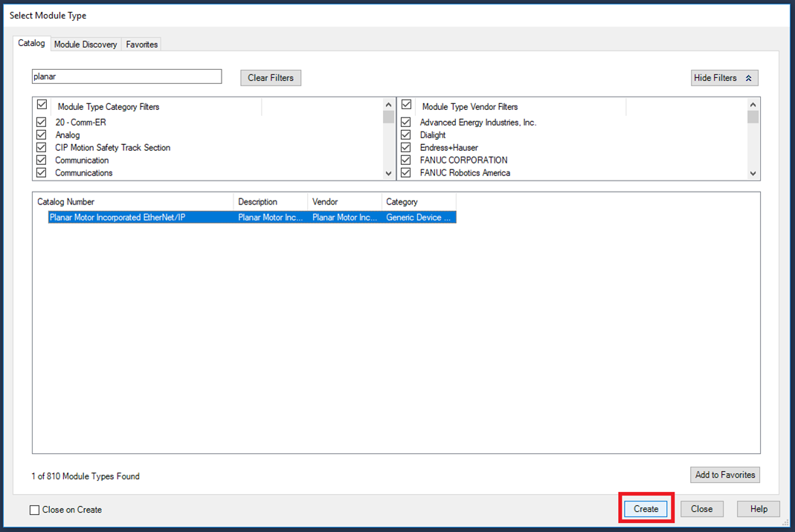The height and width of the screenshot is (532, 795).
Task: Toggle the 20 - Comm-ER category filter
Action: (42, 123)
